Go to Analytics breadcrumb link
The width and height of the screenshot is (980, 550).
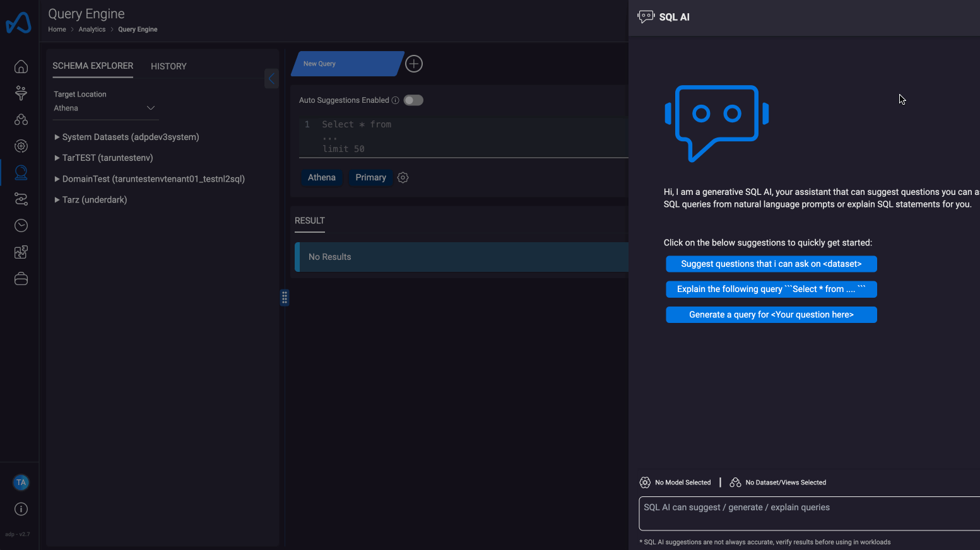[x=92, y=30]
